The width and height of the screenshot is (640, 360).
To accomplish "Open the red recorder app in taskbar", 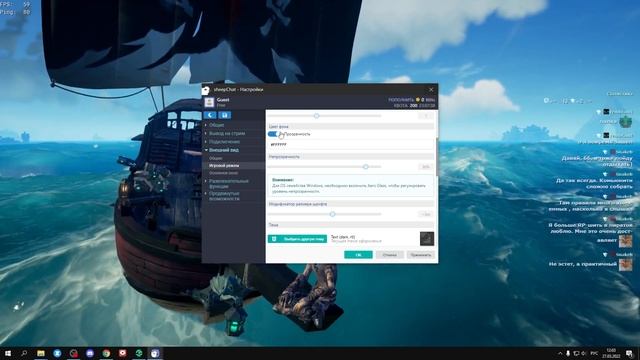I will point(122,353).
